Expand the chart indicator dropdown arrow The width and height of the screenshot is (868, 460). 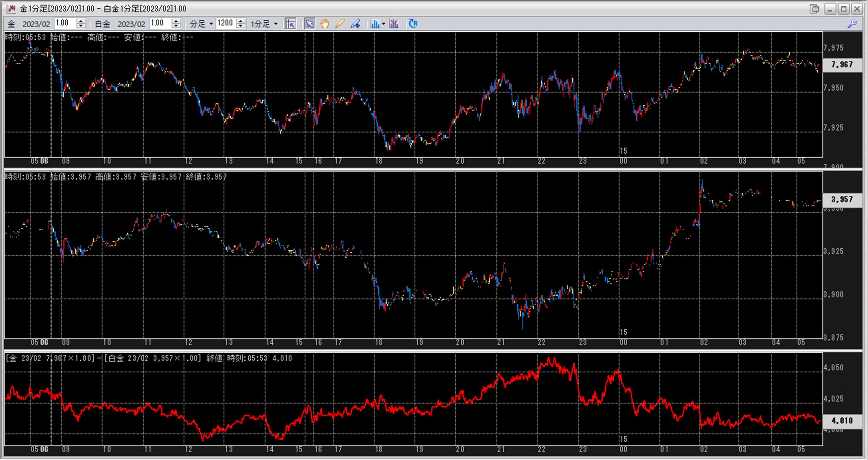(x=384, y=24)
